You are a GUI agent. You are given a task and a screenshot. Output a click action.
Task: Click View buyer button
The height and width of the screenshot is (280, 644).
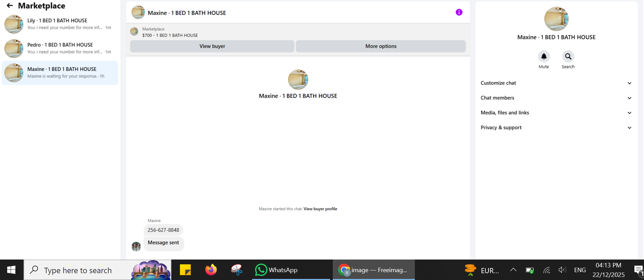[x=212, y=46]
